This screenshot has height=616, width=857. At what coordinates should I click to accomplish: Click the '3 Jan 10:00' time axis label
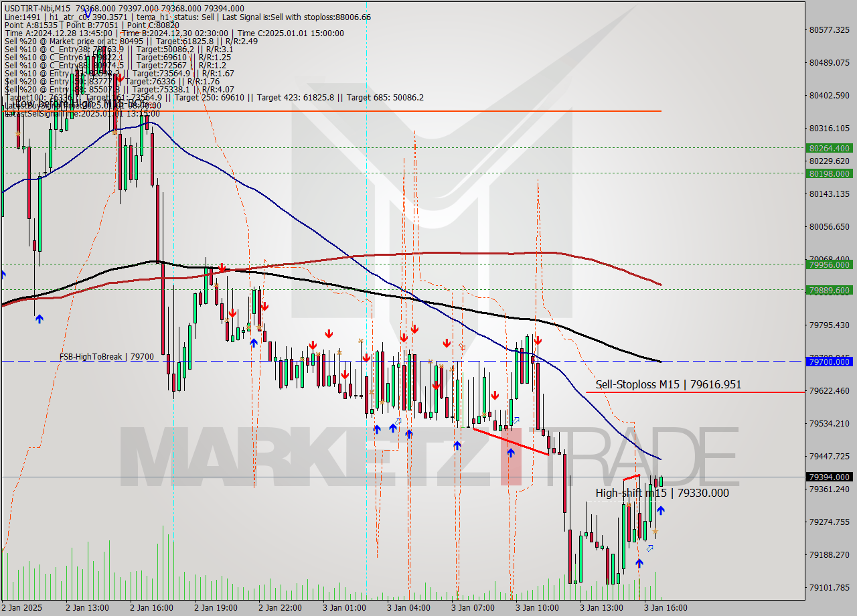(x=537, y=608)
